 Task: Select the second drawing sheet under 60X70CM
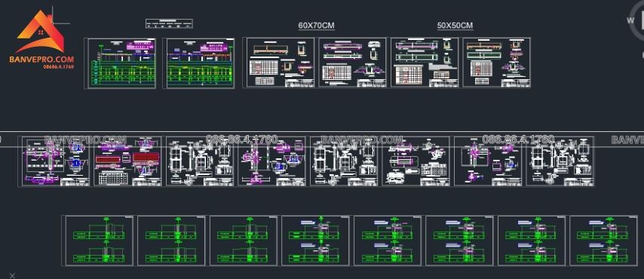pyautogui.click(x=352, y=63)
